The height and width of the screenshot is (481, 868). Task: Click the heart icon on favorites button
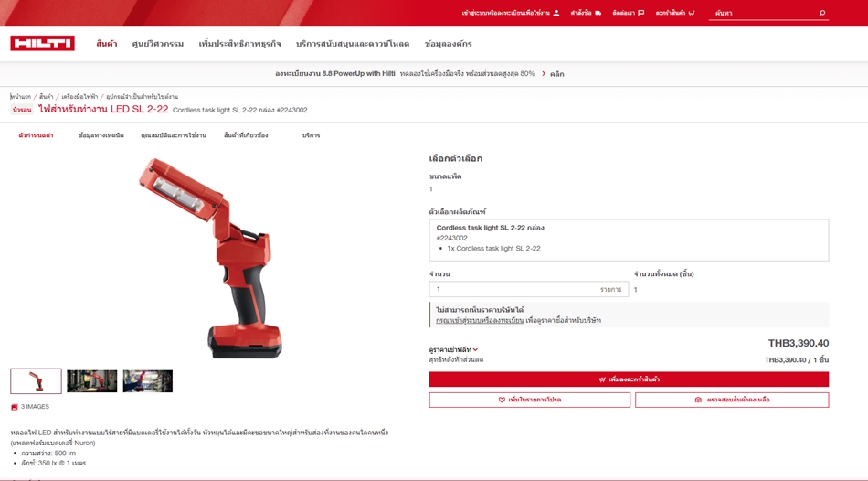[502, 400]
